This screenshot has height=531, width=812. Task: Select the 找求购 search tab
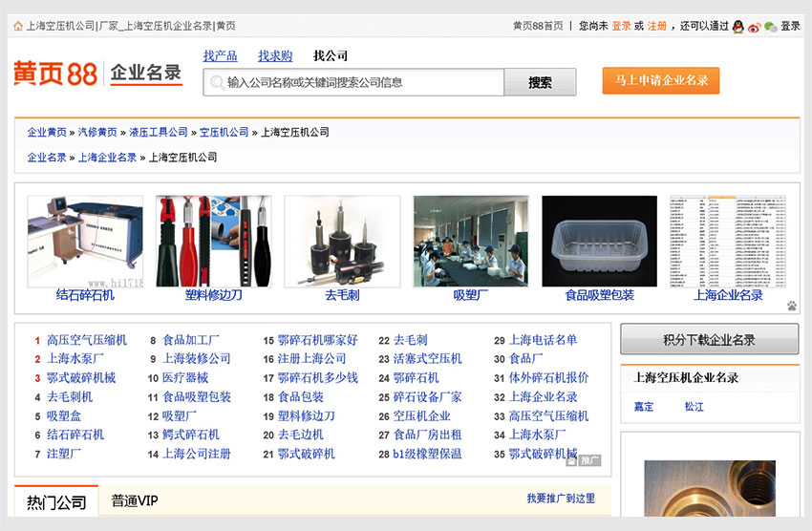click(275, 56)
